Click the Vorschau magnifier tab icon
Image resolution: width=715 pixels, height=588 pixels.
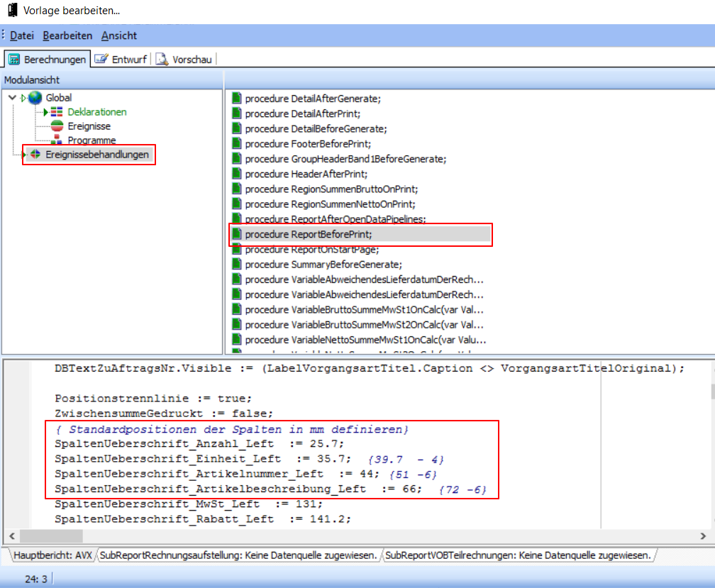162,59
